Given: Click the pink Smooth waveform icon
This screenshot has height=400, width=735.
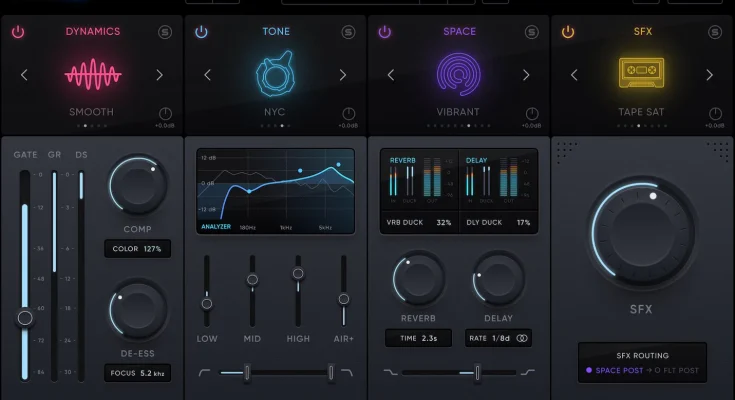Looking at the screenshot, I should click(92, 75).
